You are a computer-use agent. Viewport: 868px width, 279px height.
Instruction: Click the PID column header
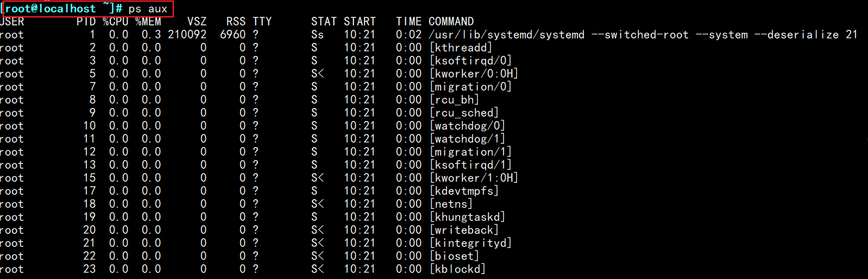coord(86,22)
